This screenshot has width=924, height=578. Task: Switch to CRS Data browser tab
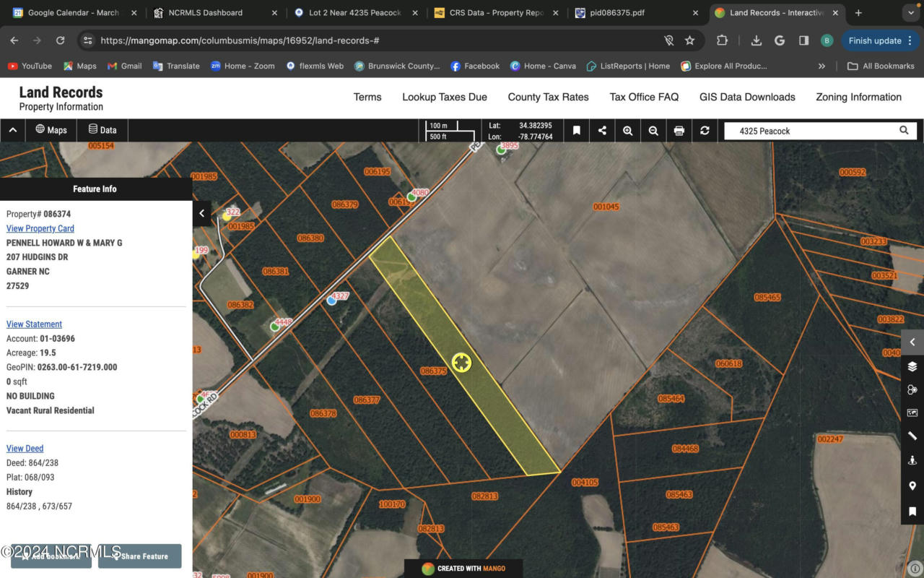pyautogui.click(x=496, y=13)
